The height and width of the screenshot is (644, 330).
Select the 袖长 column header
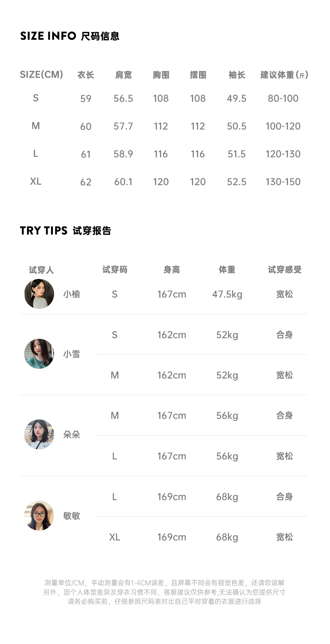[237, 75]
